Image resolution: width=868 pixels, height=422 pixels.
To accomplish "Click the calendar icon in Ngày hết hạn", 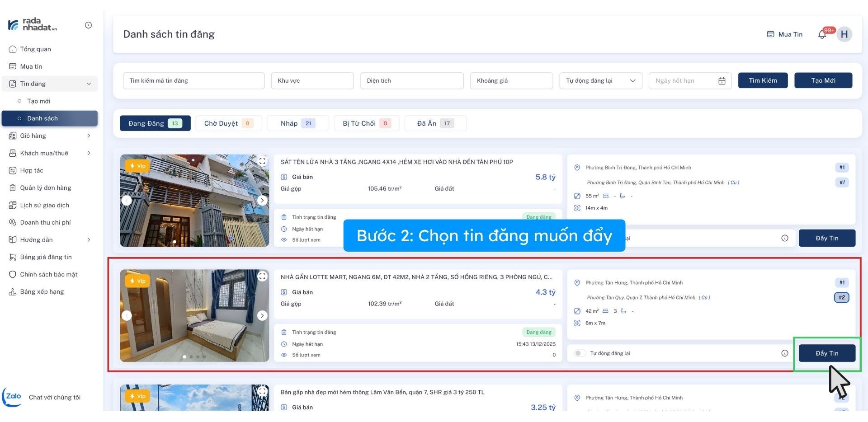I will tap(722, 81).
